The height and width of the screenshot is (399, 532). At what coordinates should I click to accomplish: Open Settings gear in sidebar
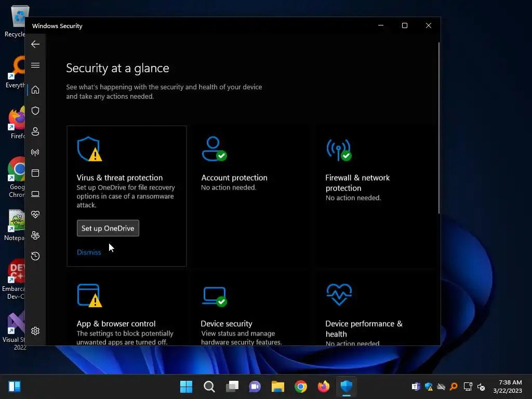pos(35,331)
